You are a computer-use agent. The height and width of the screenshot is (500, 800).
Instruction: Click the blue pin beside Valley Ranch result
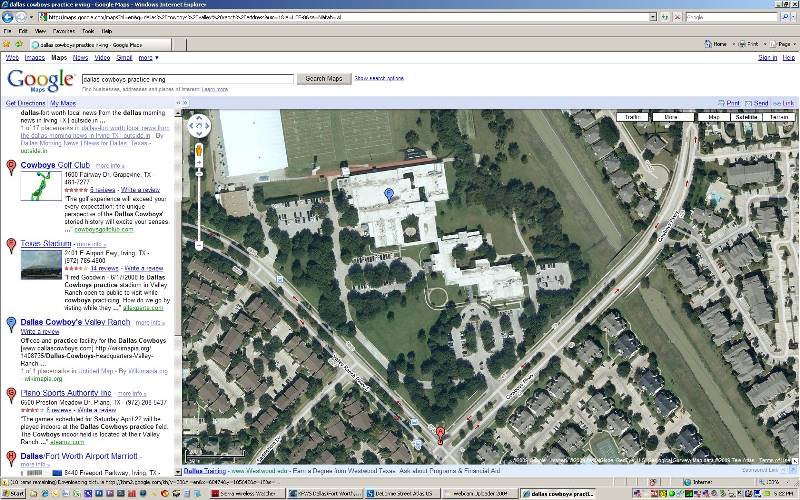[x=11, y=324]
